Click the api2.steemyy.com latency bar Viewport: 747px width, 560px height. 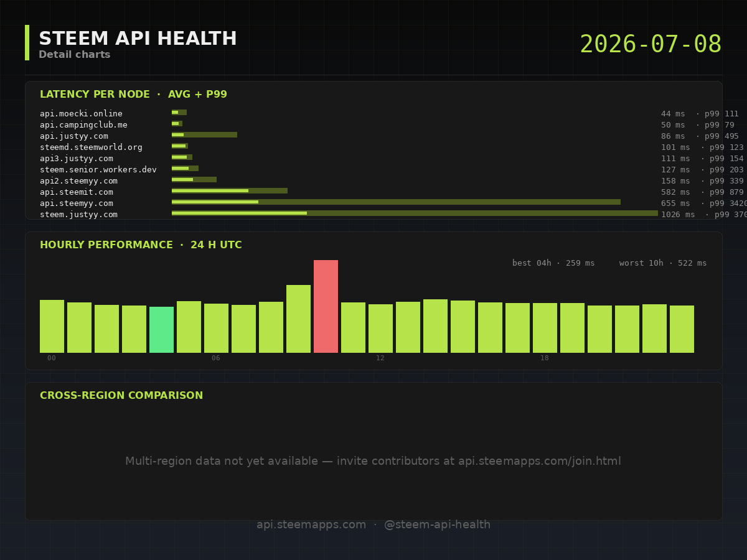coord(194,179)
